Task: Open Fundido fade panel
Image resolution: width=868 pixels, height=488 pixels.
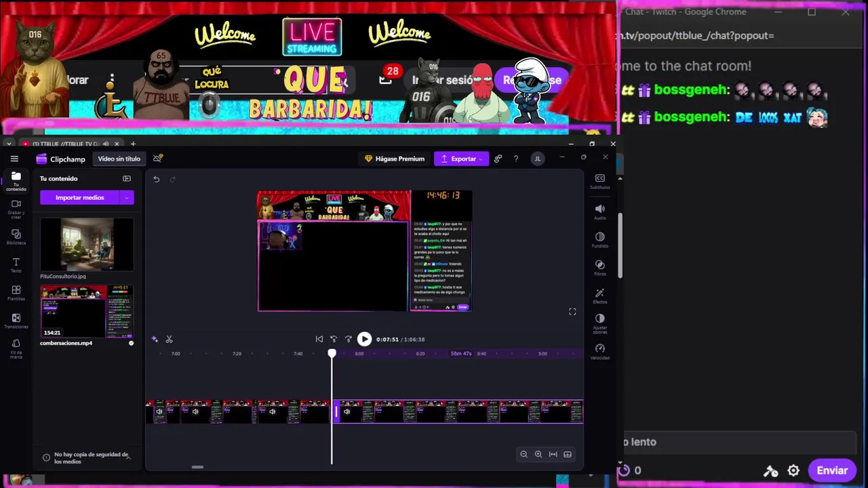Action: [x=599, y=240]
